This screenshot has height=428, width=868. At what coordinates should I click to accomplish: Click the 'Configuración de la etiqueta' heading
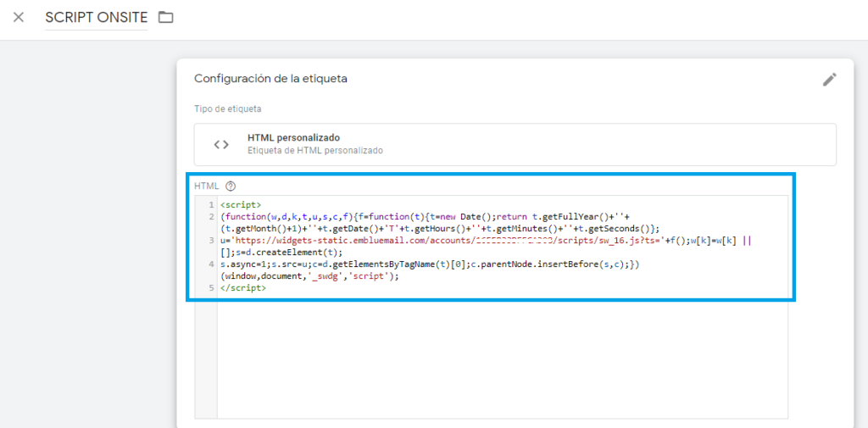point(270,79)
